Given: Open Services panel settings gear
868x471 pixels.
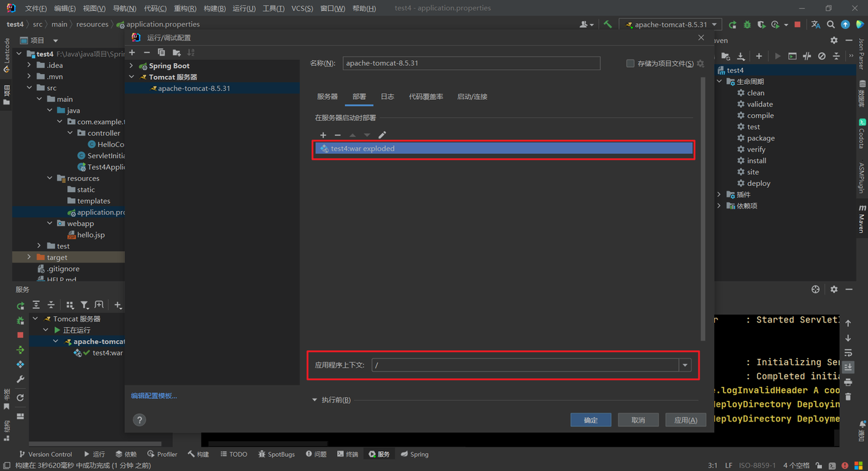Looking at the screenshot, I should (834, 289).
